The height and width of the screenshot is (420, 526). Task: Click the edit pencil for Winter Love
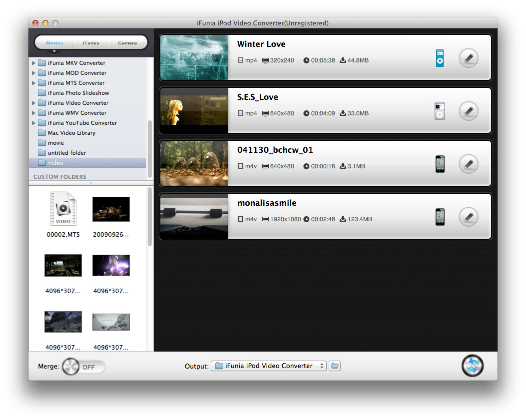point(468,58)
